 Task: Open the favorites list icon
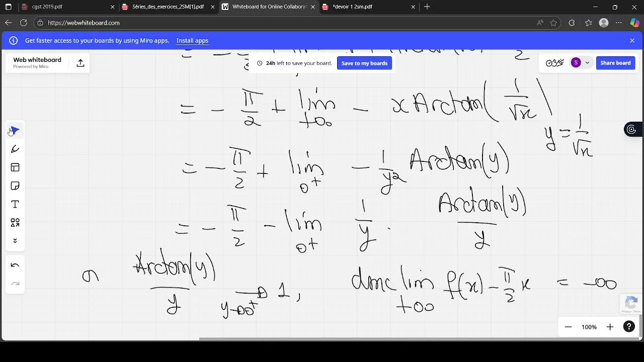point(589,23)
